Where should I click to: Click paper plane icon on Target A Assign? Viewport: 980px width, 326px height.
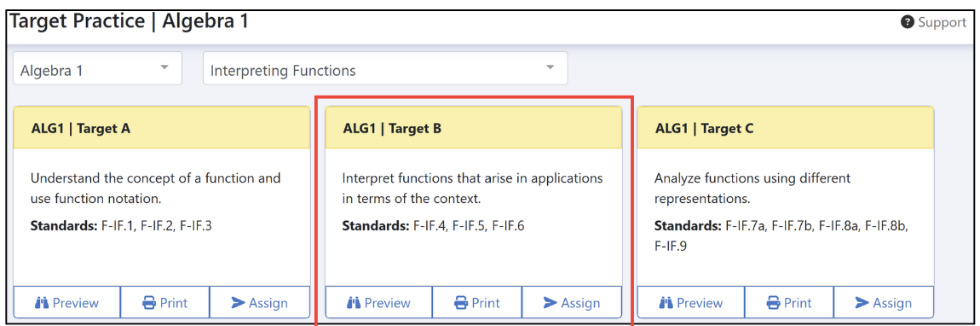point(238,303)
